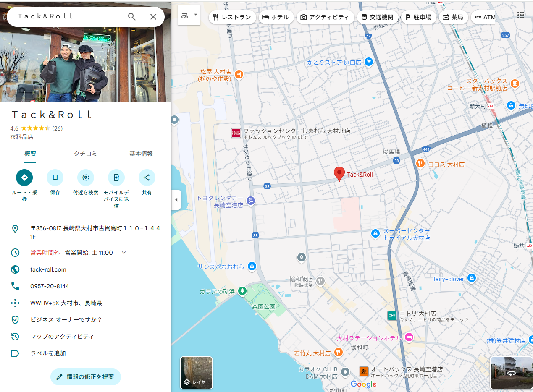Filter map by レストラン
The image size is (533, 392).
(x=232, y=17)
